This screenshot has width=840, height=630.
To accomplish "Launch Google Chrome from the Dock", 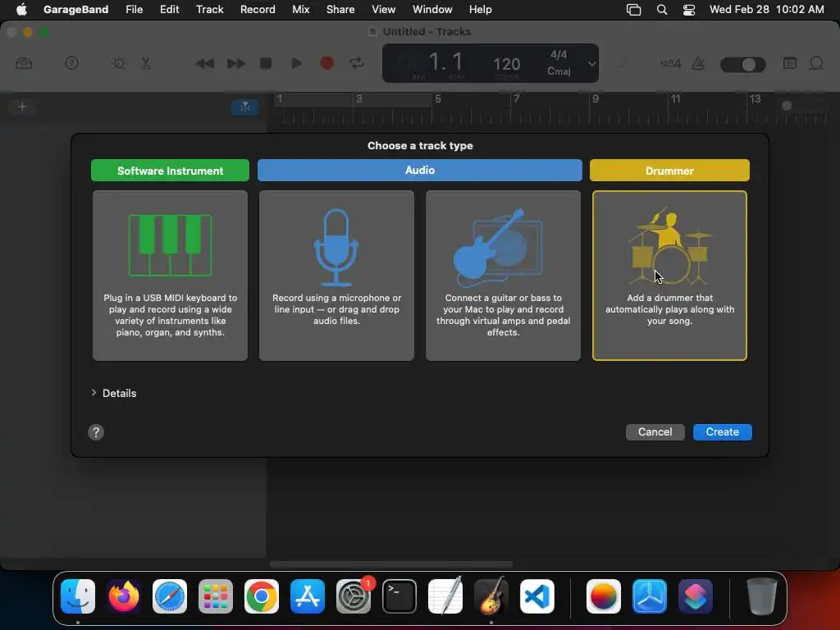I will click(x=262, y=596).
